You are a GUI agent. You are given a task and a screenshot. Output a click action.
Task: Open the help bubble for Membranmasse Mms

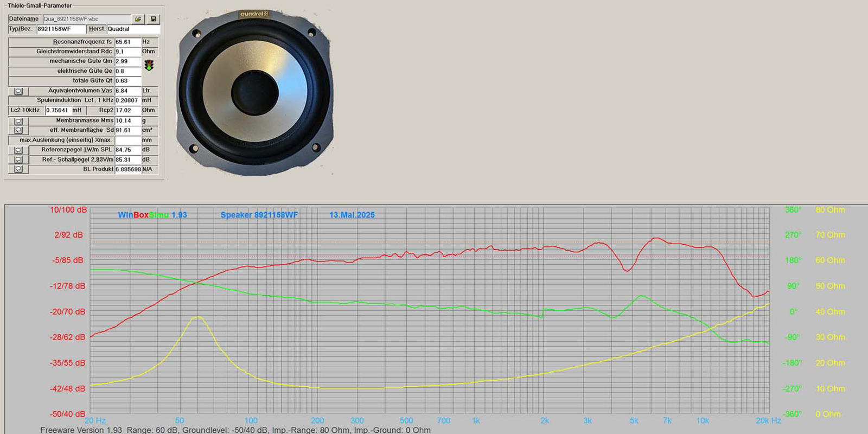click(x=18, y=121)
